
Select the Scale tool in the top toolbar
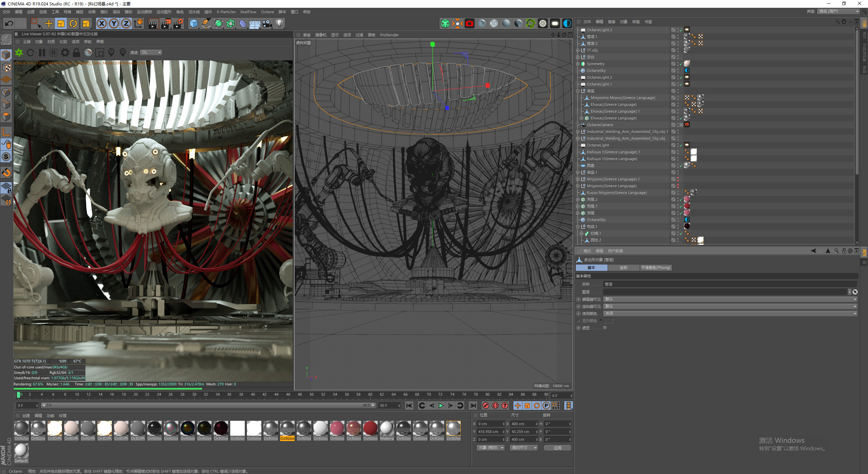61,23
